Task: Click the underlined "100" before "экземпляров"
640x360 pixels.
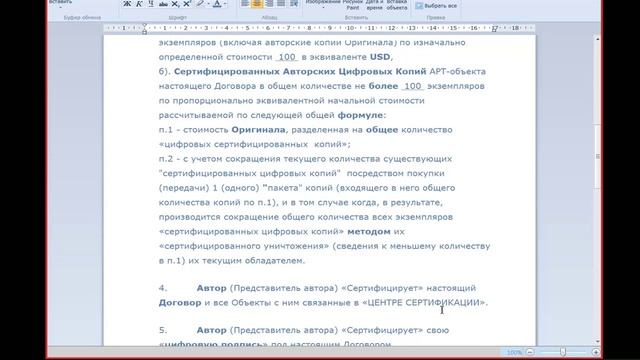Action: [413, 86]
